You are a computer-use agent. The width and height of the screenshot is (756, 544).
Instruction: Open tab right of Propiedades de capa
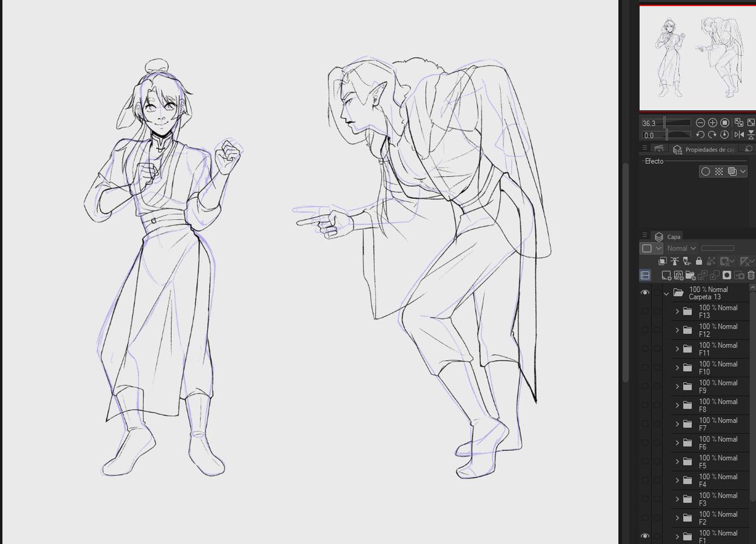(x=748, y=149)
